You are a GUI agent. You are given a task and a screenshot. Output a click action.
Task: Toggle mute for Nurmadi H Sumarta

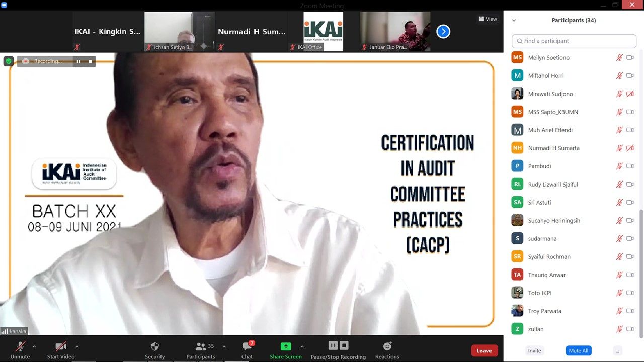(620, 148)
